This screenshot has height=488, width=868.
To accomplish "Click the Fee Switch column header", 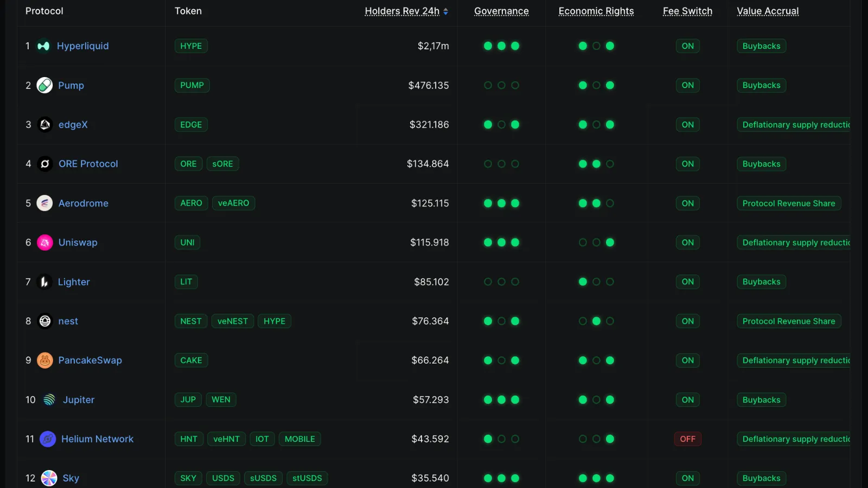I will [x=687, y=11].
